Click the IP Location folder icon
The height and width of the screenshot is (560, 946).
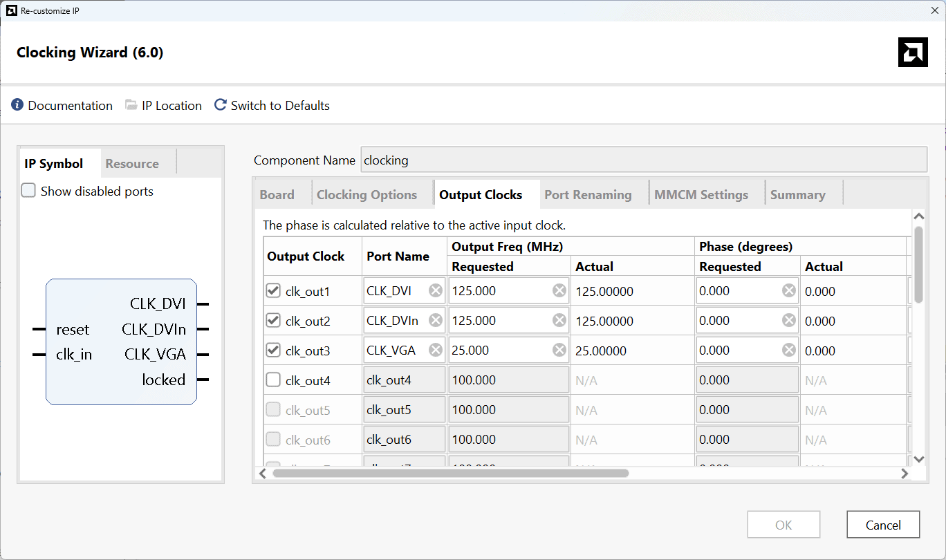click(131, 105)
